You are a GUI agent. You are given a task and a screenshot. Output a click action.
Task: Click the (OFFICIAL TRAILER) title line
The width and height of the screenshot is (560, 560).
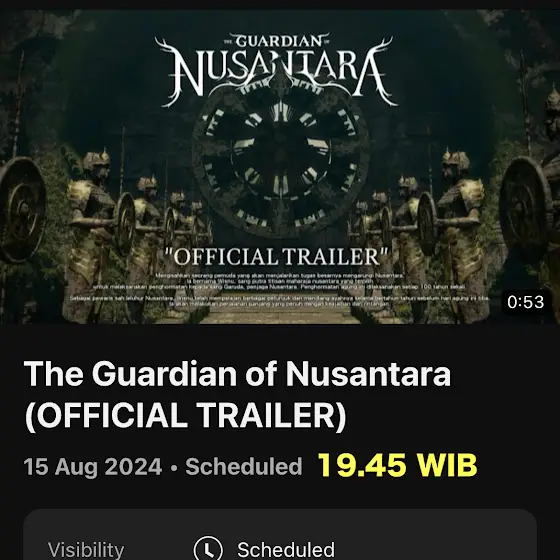point(185,415)
